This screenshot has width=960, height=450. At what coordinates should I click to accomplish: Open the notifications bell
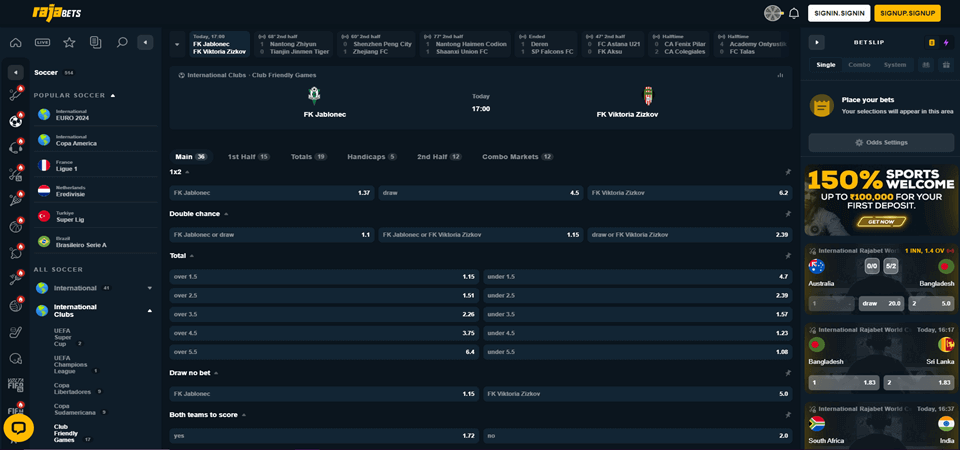pyautogui.click(x=794, y=13)
